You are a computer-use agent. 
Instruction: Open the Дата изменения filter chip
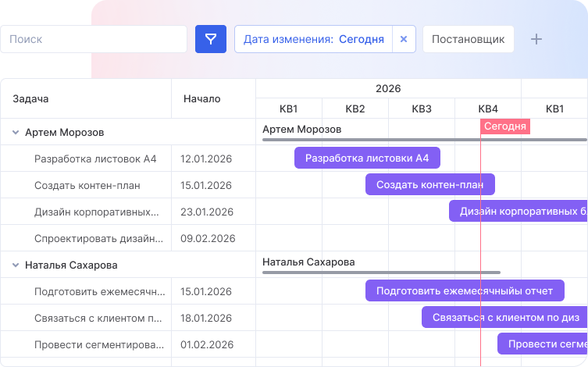[313, 39]
